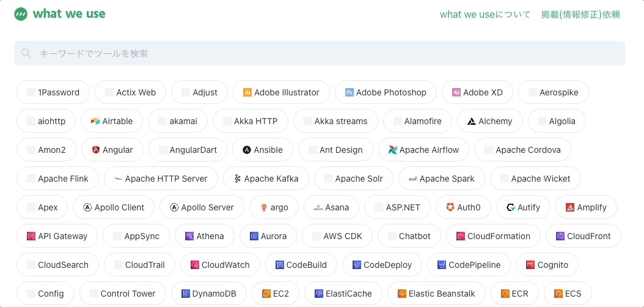This screenshot has width=644, height=307.
Task: Click the Apollo Client icon
Action: click(87, 207)
